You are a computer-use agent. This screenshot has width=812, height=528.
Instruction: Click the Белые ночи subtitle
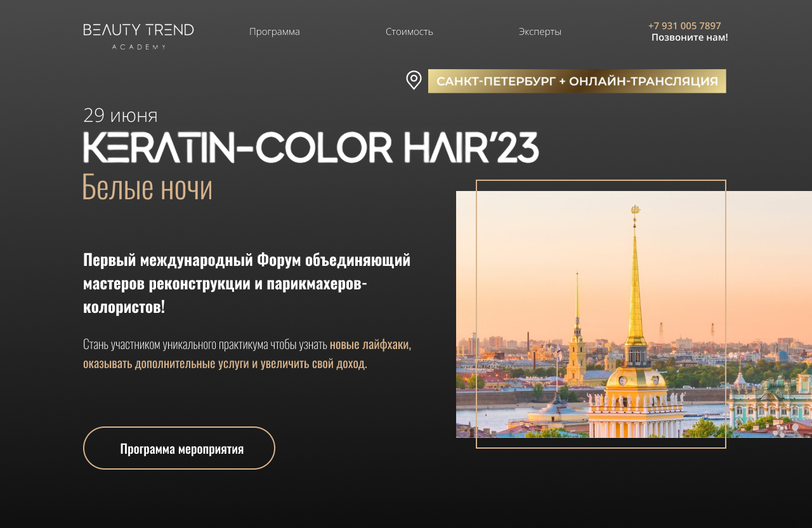click(x=147, y=187)
